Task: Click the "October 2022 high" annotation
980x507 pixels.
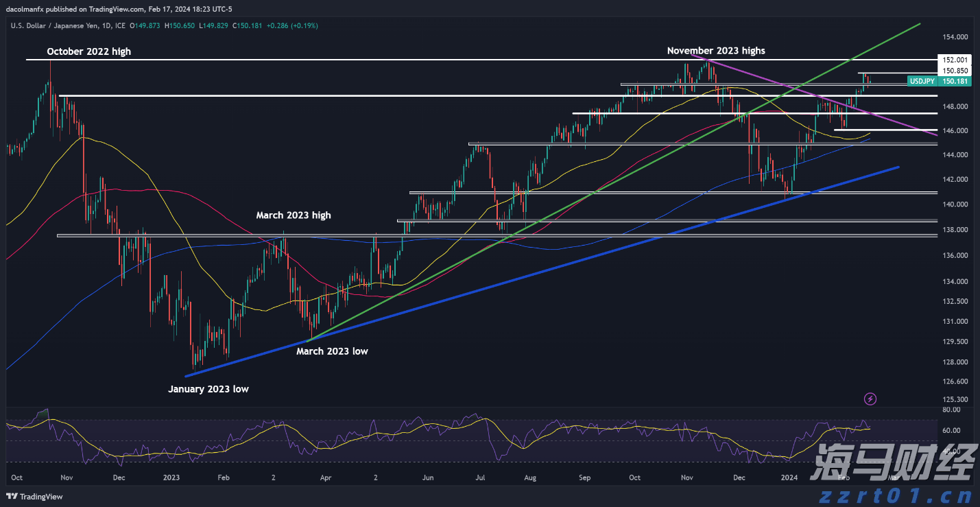Action: tap(88, 51)
